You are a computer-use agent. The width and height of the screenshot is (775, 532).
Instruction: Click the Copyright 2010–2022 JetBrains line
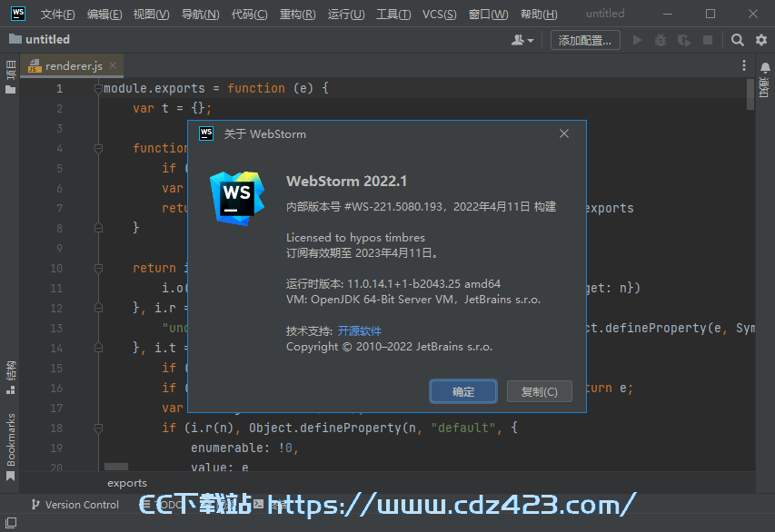click(390, 347)
